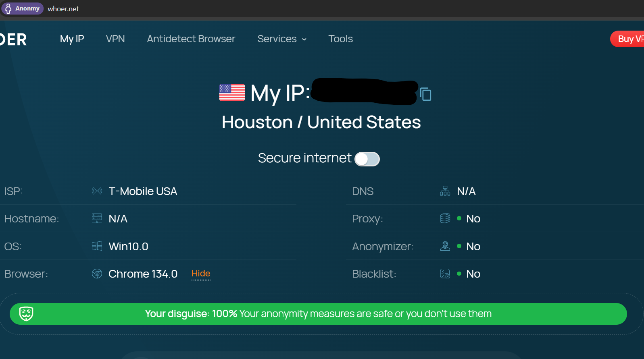Screen dimensions: 644x359
Task: Click the Anonymizer spy icon
Action: click(x=445, y=246)
